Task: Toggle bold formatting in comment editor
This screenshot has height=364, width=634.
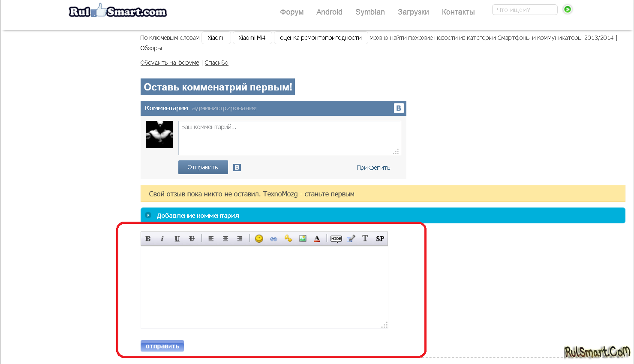Action: click(x=148, y=239)
